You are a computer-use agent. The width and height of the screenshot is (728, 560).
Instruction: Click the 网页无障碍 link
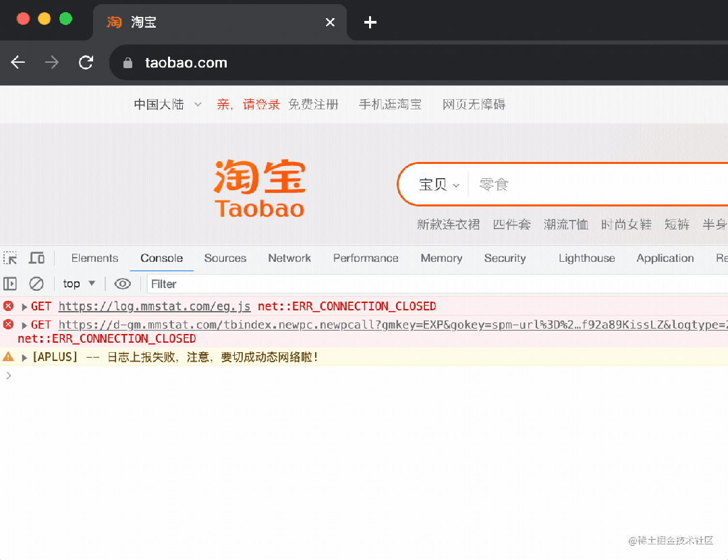(474, 105)
